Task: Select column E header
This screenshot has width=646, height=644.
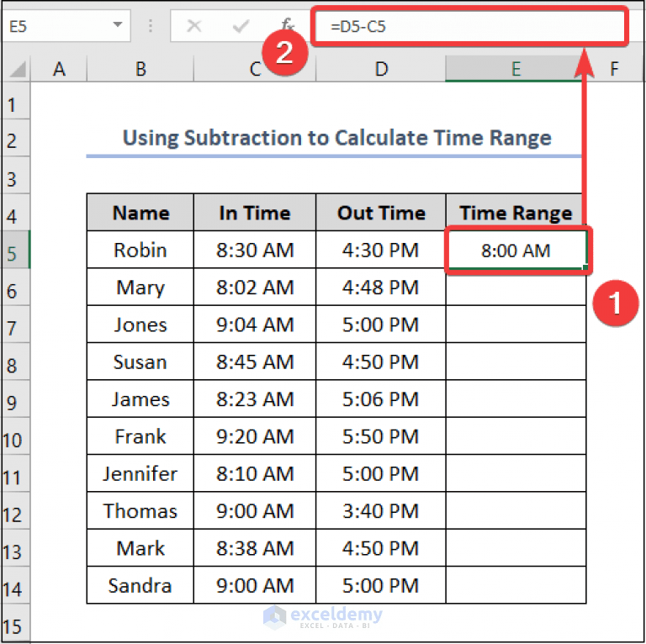Action: pyautogui.click(x=516, y=69)
